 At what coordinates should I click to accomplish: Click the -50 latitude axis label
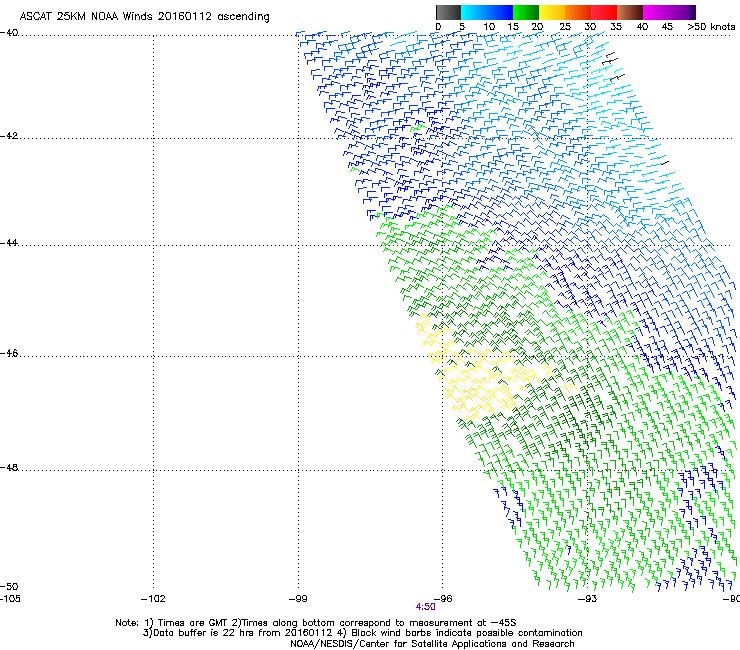click(x=9, y=587)
